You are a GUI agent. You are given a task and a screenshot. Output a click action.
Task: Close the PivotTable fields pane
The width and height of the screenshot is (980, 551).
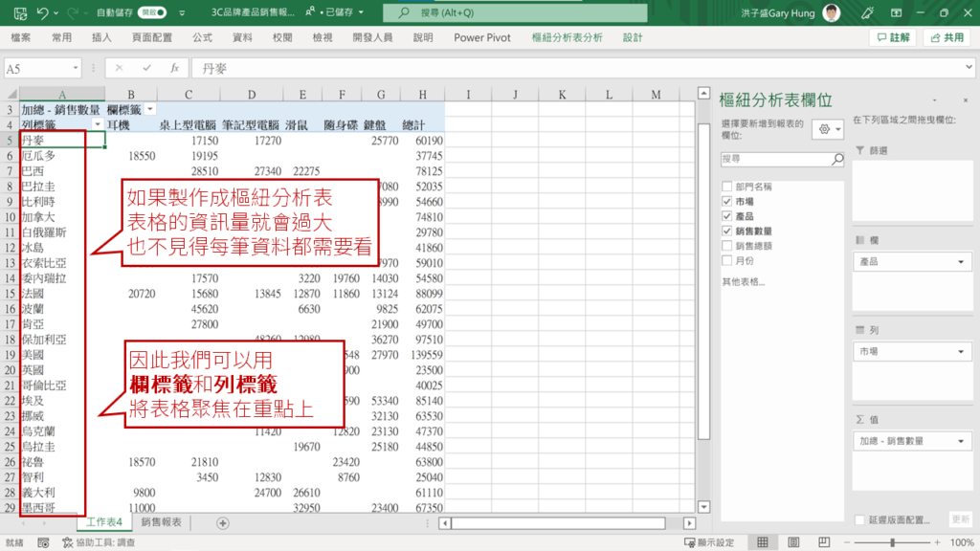[x=965, y=99]
